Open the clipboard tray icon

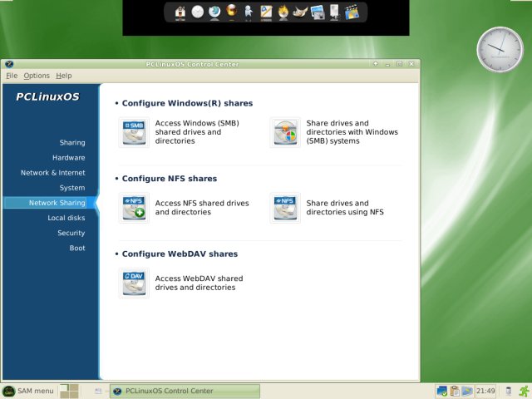tap(455, 392)
